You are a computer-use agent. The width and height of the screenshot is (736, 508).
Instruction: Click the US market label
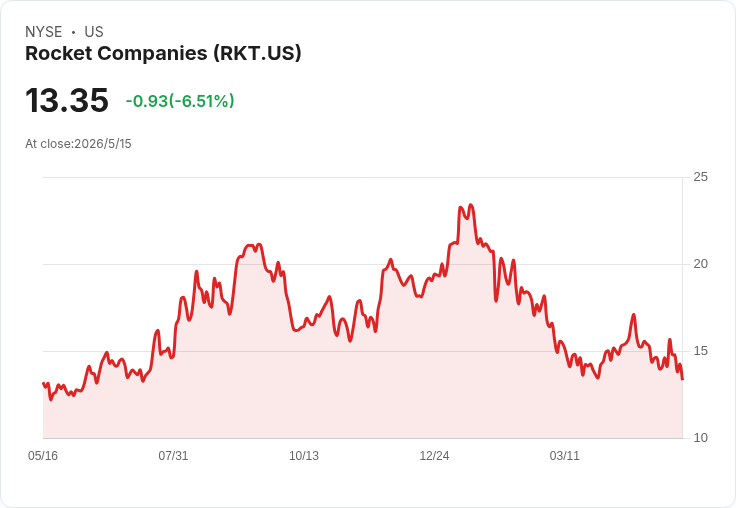(94, 32)
